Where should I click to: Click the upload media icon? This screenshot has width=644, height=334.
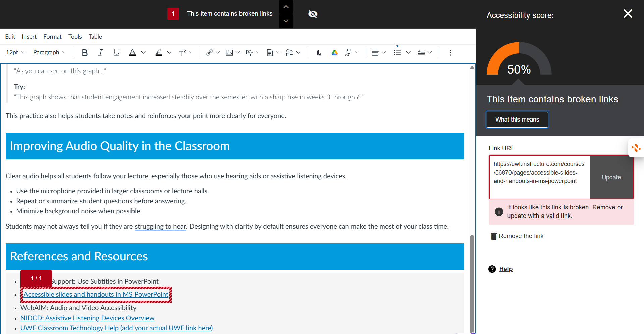(249, 53)
